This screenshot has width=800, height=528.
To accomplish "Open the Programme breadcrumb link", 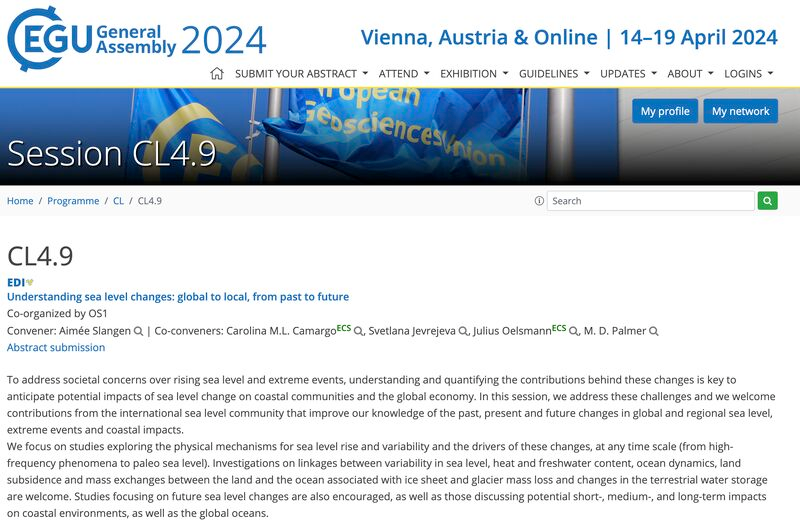I will [73, 201].
